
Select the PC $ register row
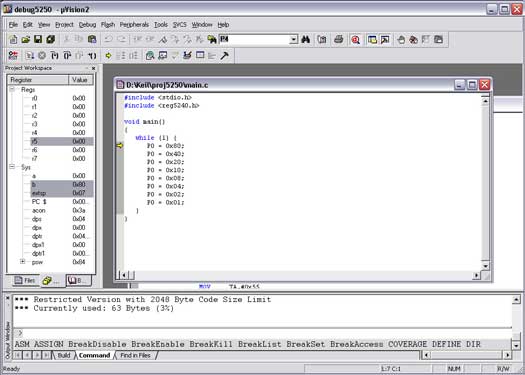click(62, 202)
